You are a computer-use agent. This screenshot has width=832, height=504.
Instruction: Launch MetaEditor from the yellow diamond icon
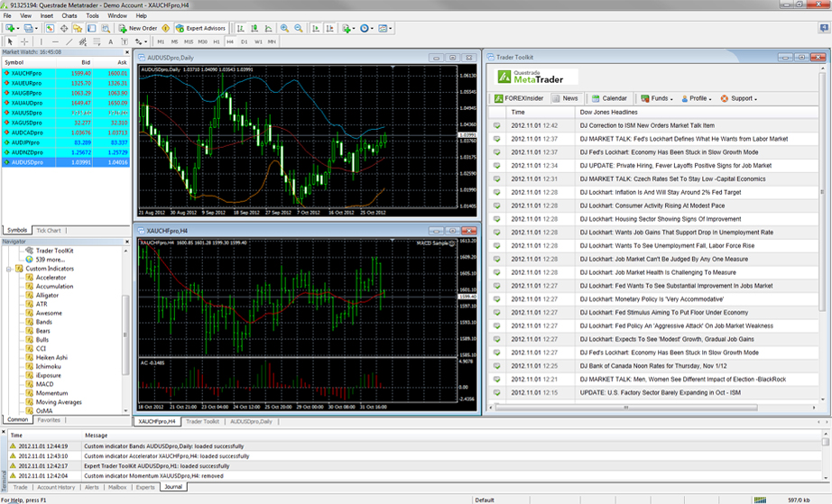[x=166, y=28]
